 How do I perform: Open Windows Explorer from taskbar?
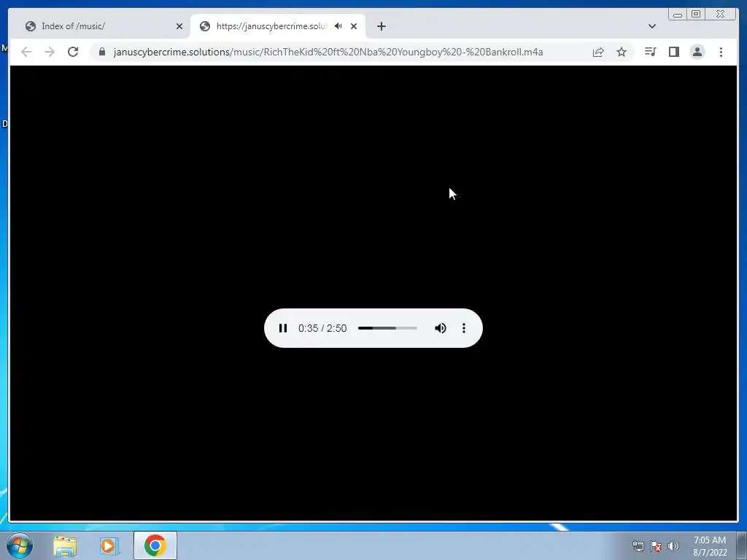coord(65,545)
